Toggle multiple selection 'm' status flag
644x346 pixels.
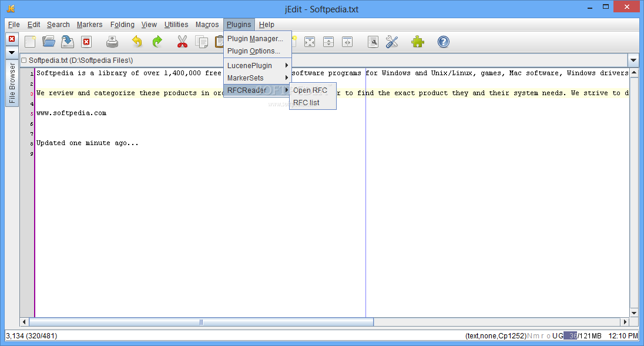click(536, 336)
